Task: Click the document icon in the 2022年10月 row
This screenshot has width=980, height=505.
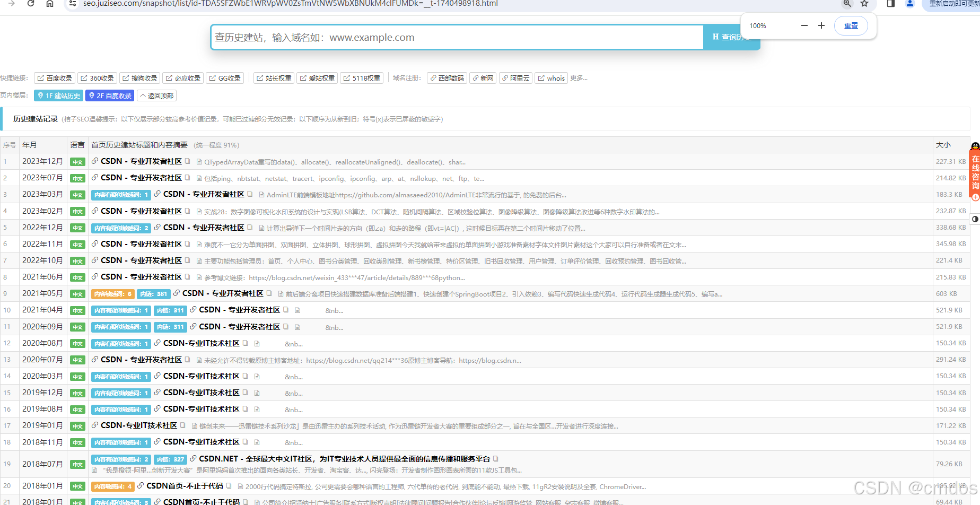Action: [x=199, y=261]
